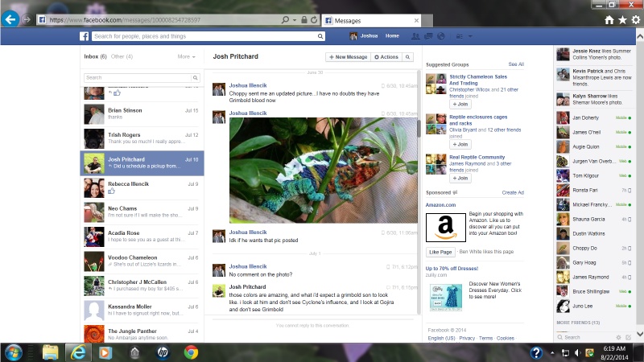644x362 pixels.
Task: Switch to Other (4) tab
Action: coord(122,56)
